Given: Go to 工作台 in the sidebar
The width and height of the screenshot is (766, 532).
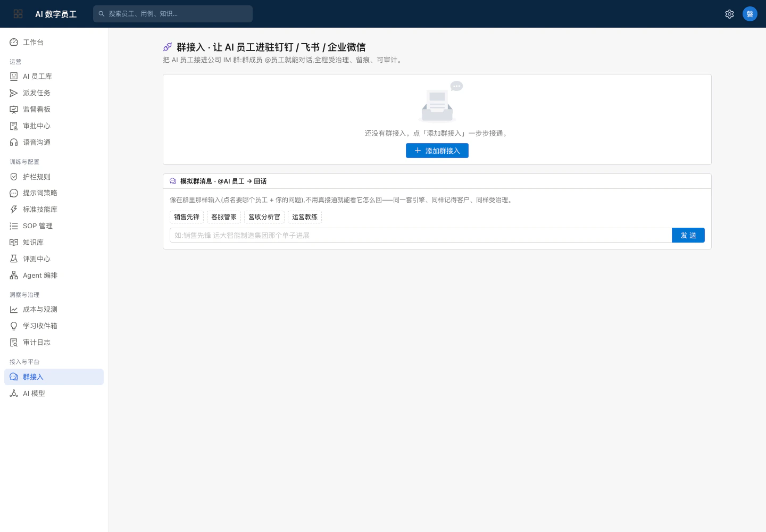Looking at the screenshot, I should pyautogui.click(x=54, y=42).
